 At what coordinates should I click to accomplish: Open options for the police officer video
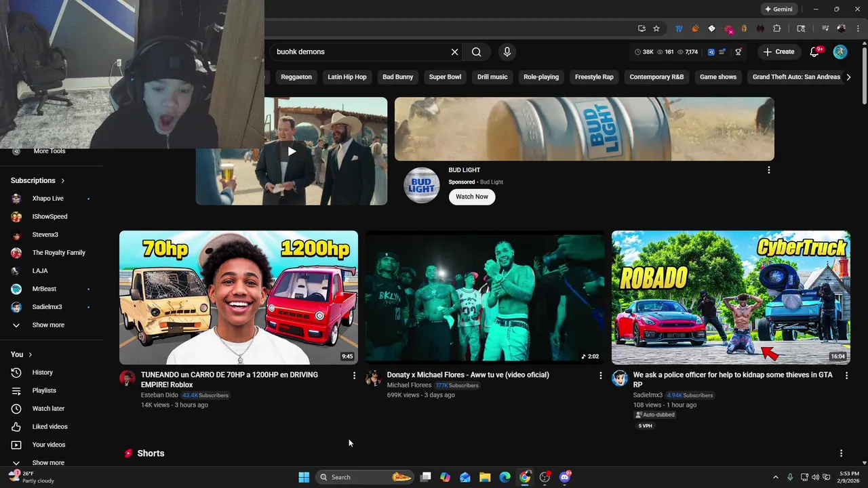(846, 375)
